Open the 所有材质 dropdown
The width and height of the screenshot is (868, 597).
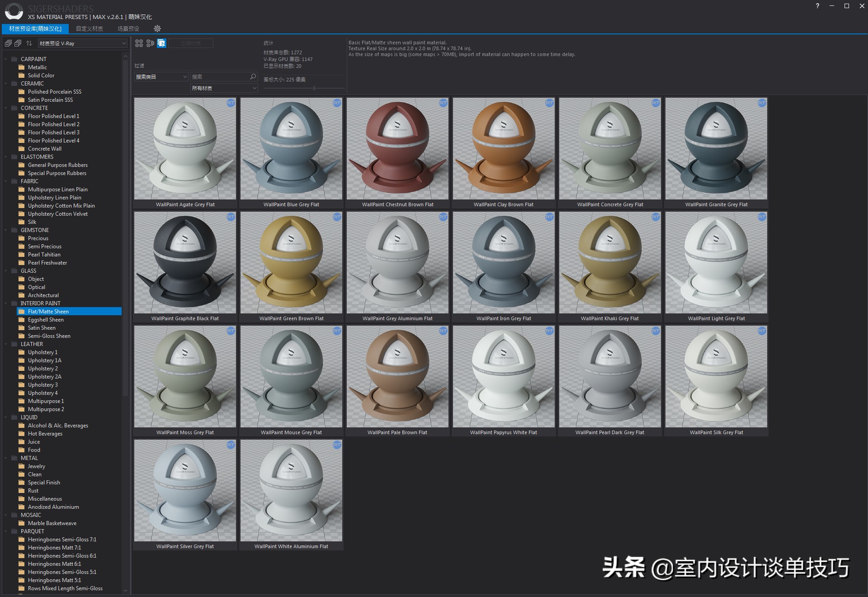click(224, 88)
